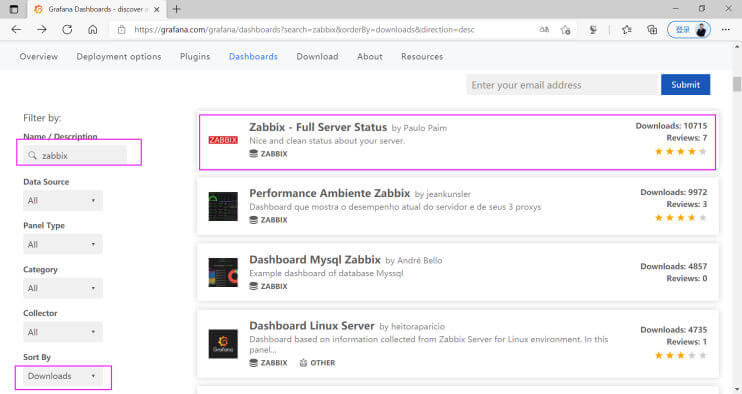This screenshot has width=742, height=394.
Task: Close the Grafana Dashboards tab
Action: coord(157,9)
